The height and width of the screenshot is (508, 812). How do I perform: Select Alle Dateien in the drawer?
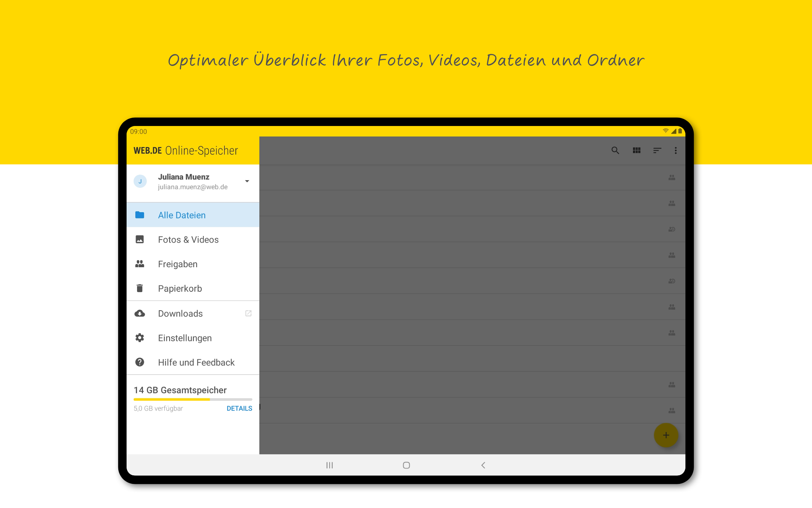[193, 215]
